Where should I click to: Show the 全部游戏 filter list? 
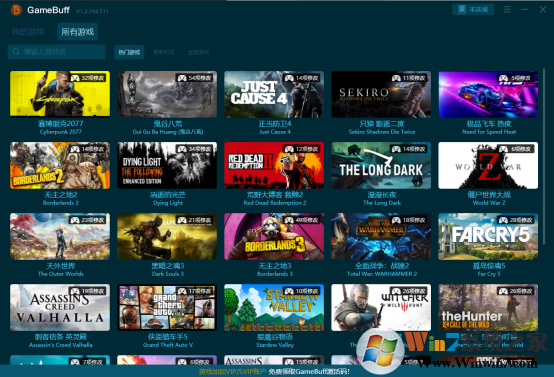199,52
